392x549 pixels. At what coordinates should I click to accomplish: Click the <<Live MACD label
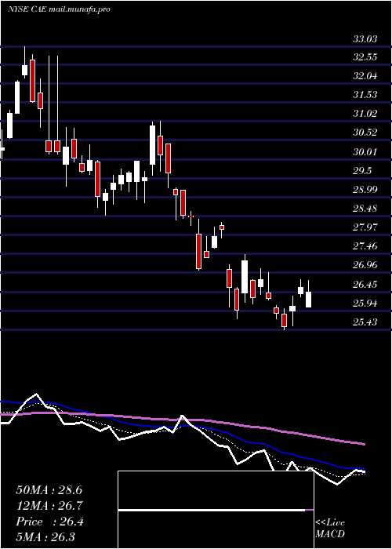tap(330, 529)
